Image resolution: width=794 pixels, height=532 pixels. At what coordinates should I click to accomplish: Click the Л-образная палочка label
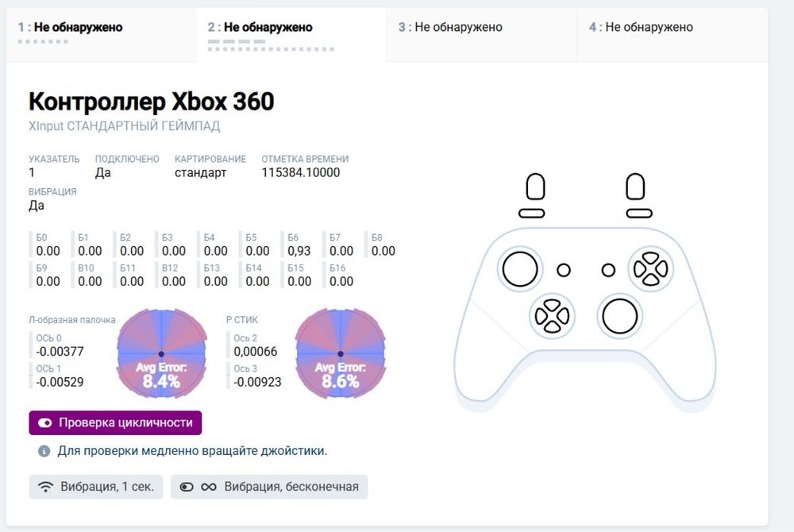(72, 320)
